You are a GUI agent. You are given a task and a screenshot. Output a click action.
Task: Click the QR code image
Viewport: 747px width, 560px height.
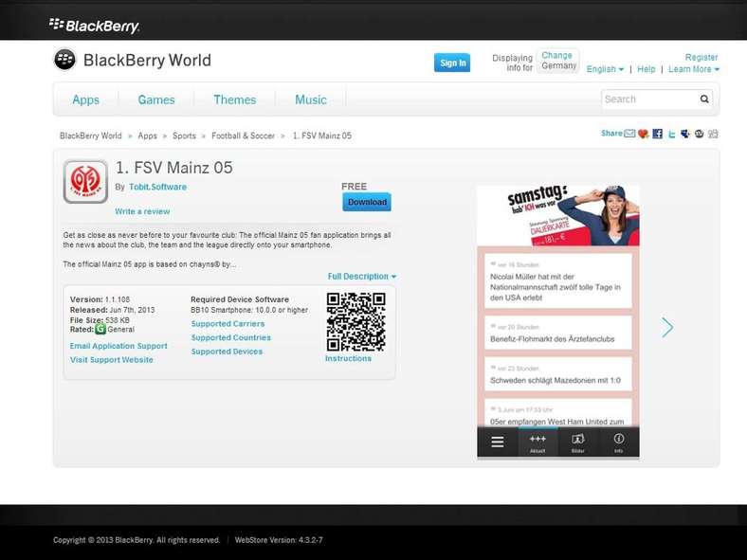tap(355, 322)
